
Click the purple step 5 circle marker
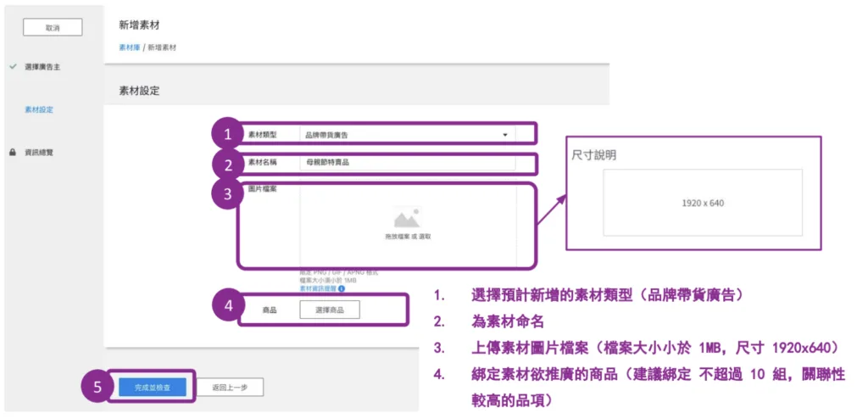(x=96, y=387)
